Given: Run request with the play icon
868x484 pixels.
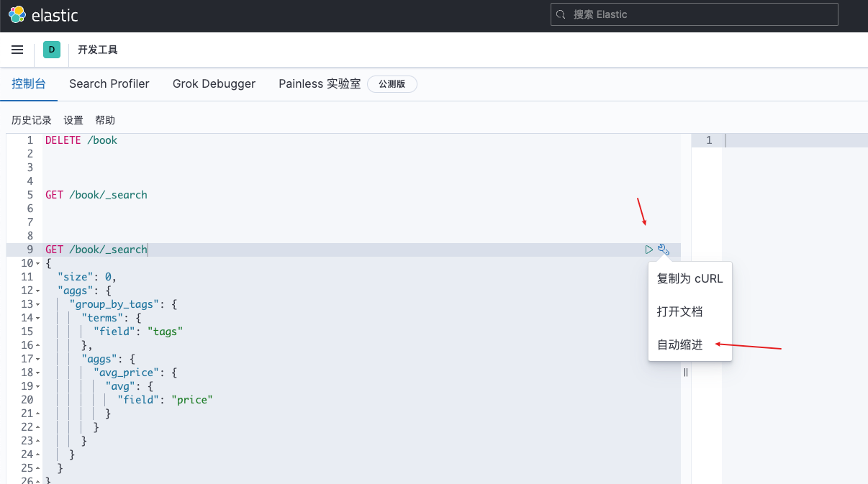Looking at the screenshot, I should click(649, 250).
